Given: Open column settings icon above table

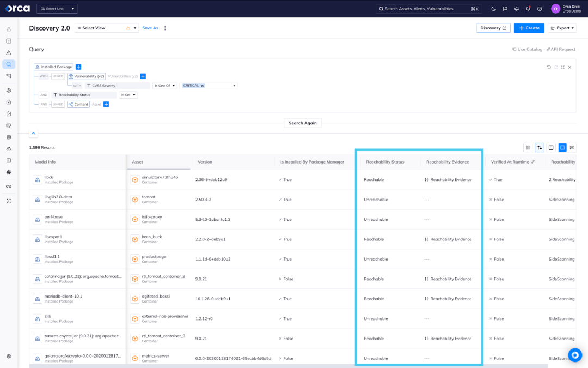Looking at the screenshot, I should coord(528,148).
